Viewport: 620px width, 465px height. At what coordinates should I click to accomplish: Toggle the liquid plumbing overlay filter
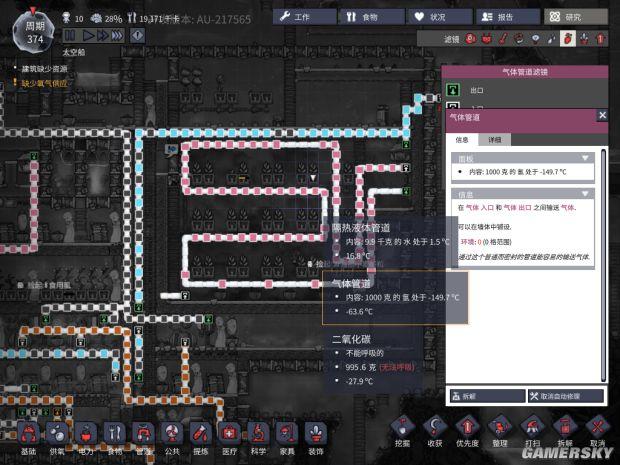pyautogui.click(x=551, y=39)
